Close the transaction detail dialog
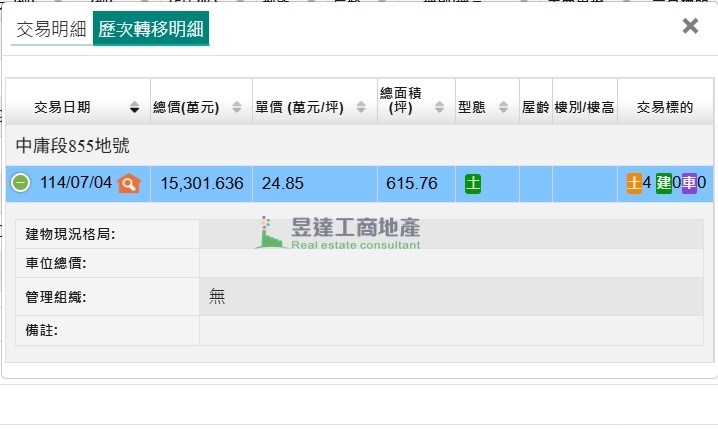Image resolution: width=718 pixels, height=429 pixels. click(x=690, y=27)
